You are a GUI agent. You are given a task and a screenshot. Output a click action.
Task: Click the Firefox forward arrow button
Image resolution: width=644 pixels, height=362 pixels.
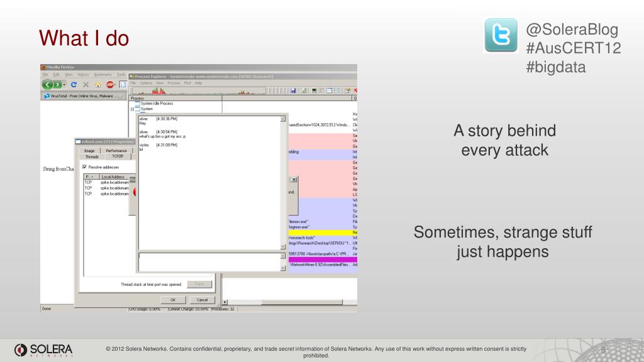tap(57, 85)
